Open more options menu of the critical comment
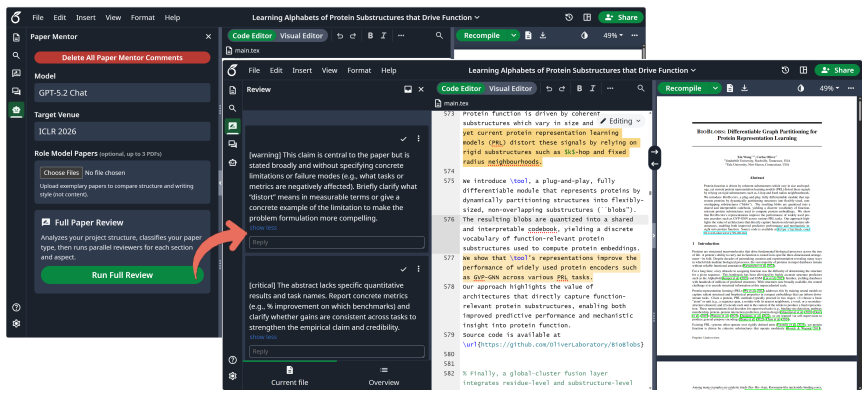The height and width of the screenshot is (396, 868). [418, 269]
